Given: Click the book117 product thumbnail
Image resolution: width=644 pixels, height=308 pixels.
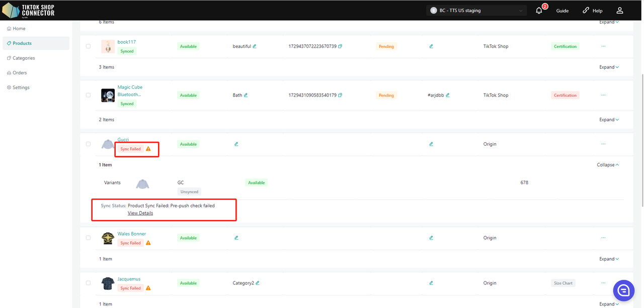Looking at the screenshot, I should [x=108, y=46].
